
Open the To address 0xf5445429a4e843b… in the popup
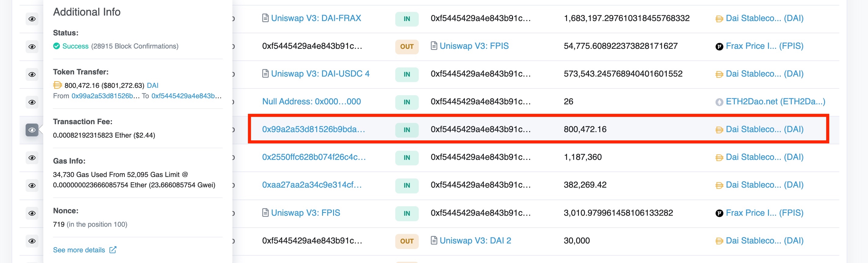point(186,96)
